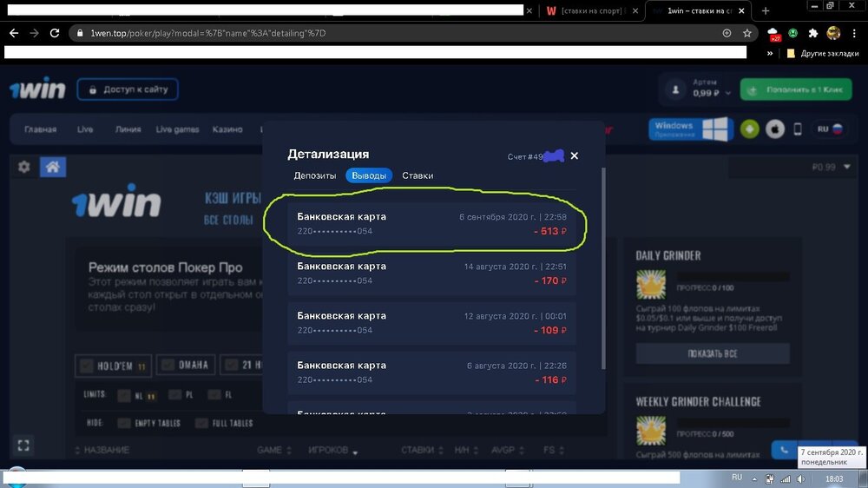The width and height of the screenshot is (868, 488).
Task: Enable hide EMPTY TABLES checkbox
Action: pyautogui.click(x=124, y=423)
